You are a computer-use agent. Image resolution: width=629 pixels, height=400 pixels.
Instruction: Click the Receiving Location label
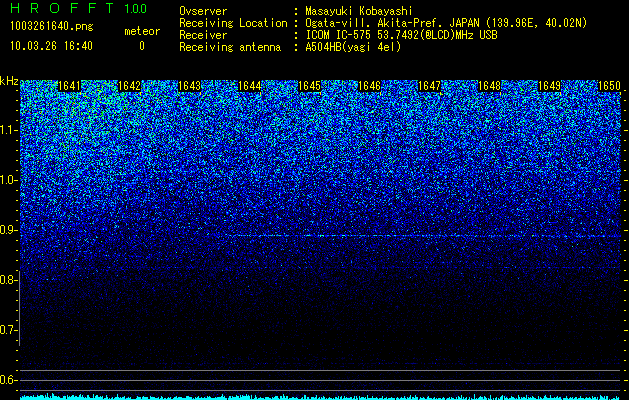tap(233, 23)
